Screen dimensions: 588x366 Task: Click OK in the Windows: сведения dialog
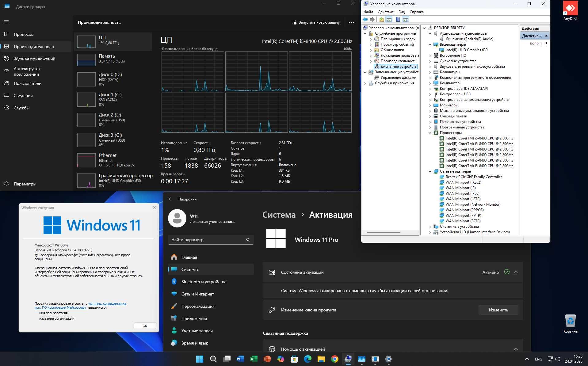pos(145,326)
